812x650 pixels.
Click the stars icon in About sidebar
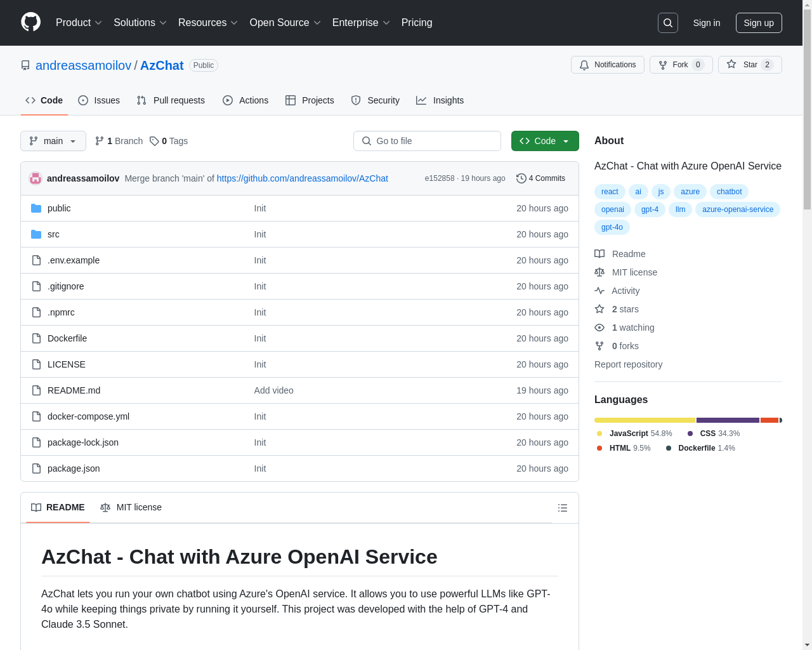tap(599, 309)
